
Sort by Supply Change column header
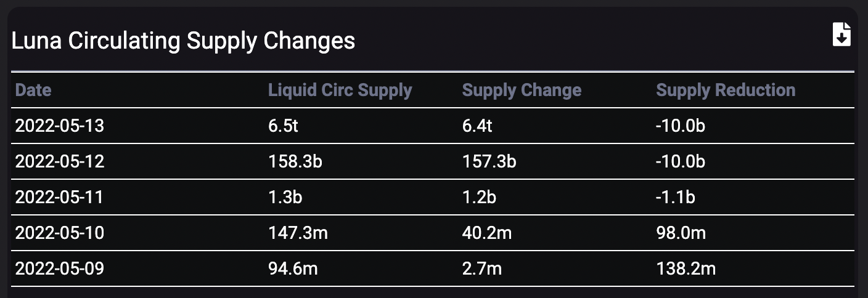coord(522,90)
